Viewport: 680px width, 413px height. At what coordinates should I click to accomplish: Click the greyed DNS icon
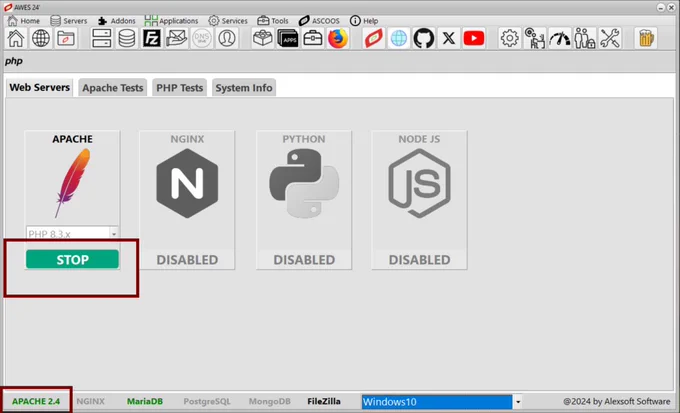202,38
